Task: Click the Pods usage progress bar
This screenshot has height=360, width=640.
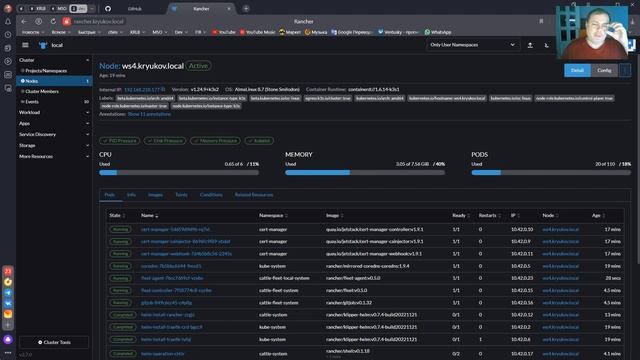Action: click(x=551, y=173)
